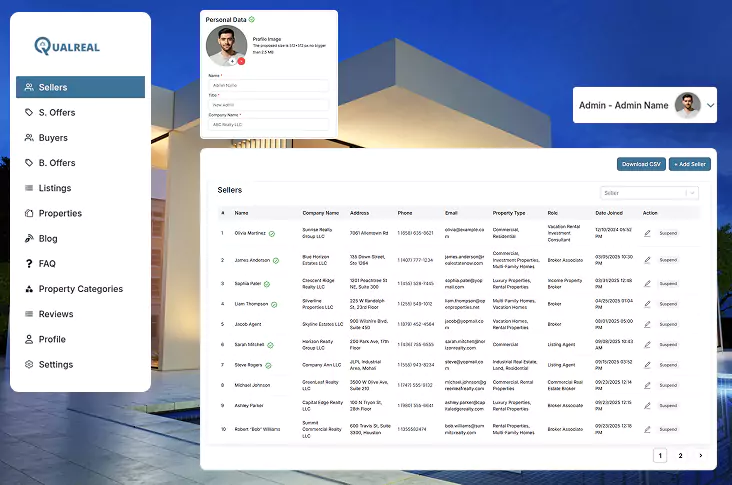Expand the Admin Name account chevron
732x485 pixels.
pyautogui.click(x=711, y=105)
